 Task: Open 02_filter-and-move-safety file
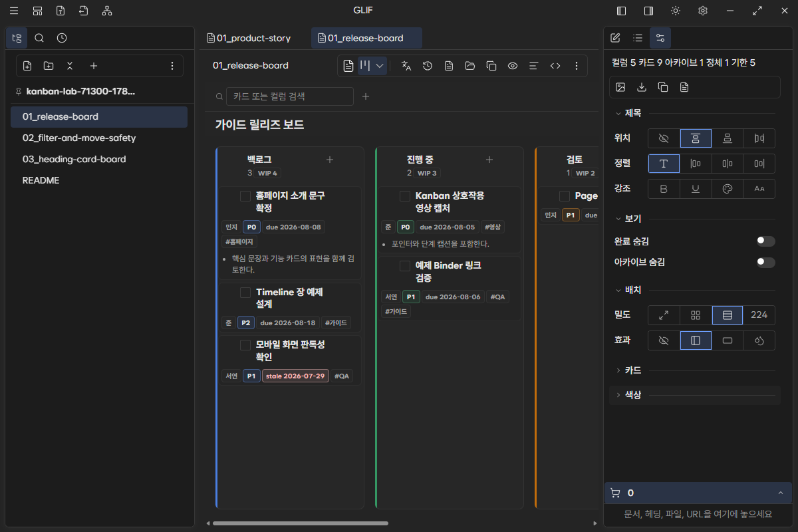point(99,138)
